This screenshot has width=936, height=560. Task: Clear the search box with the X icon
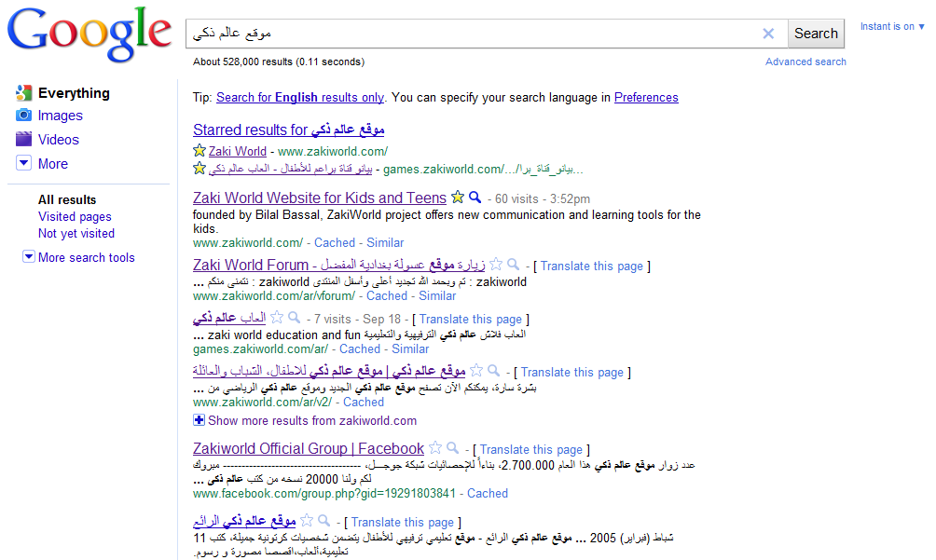point(768,34)
